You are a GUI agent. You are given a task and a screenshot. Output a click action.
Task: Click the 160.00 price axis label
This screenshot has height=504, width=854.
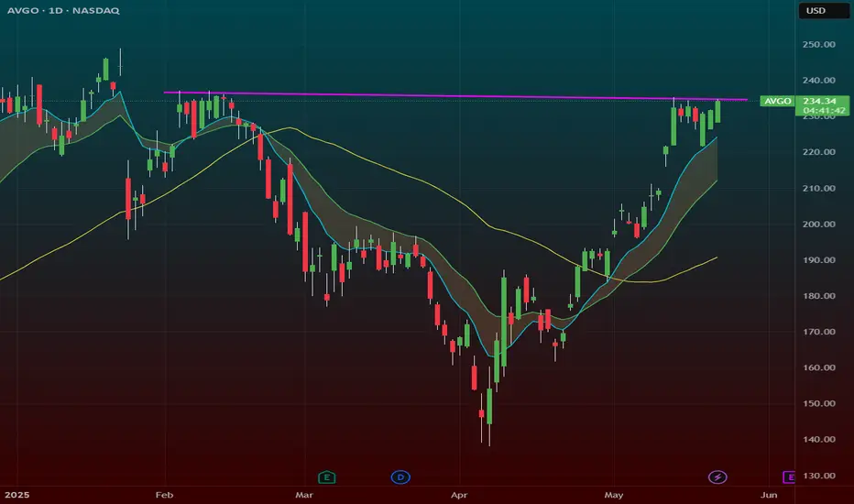(818, 367)
